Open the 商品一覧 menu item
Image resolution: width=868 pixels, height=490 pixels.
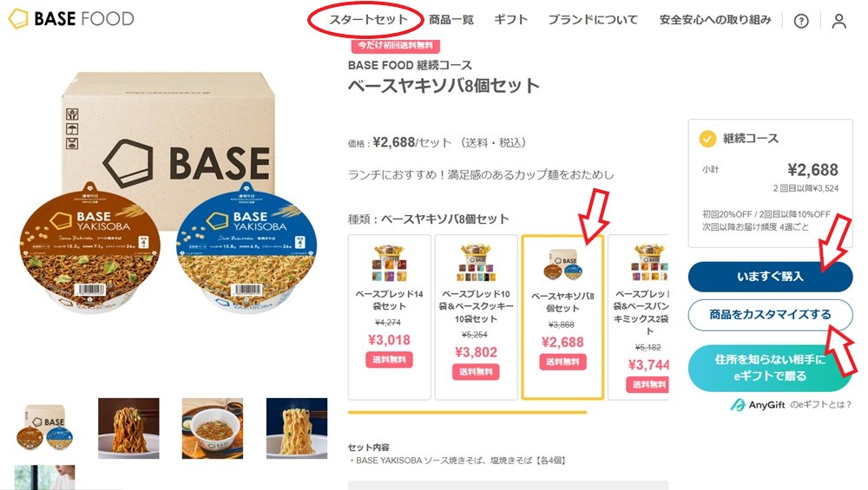[451, 20]
